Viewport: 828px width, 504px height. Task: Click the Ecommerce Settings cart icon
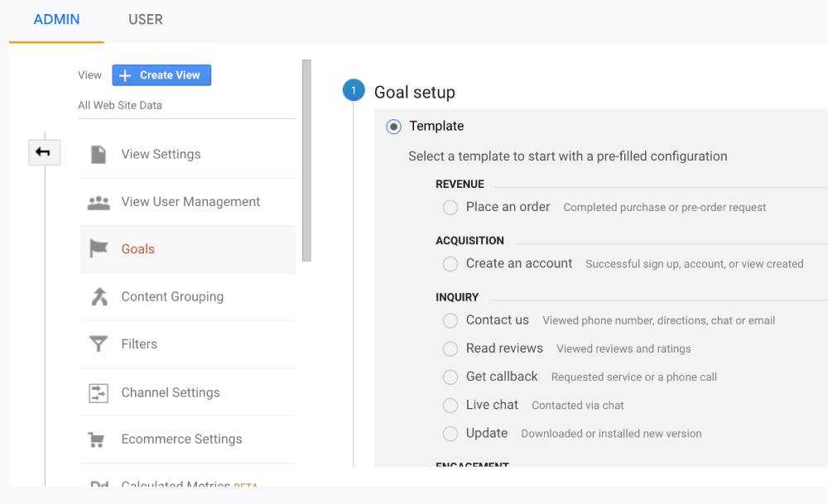click(x=97, y=439)
